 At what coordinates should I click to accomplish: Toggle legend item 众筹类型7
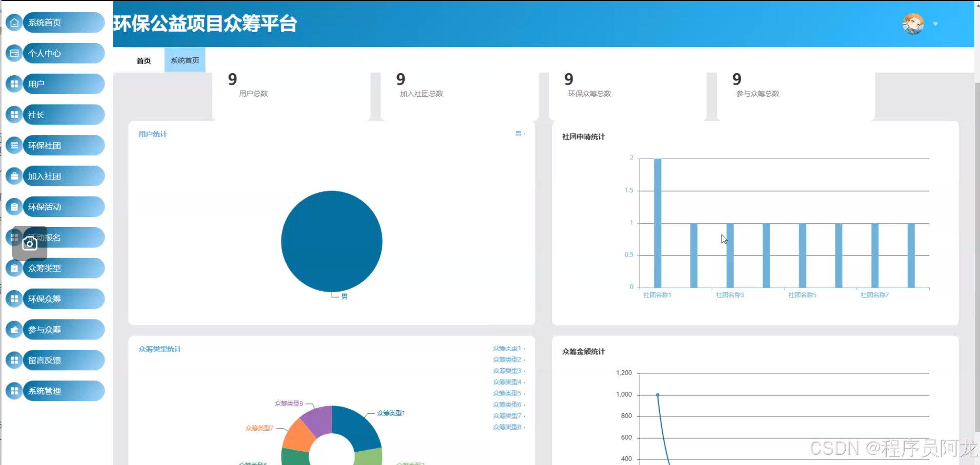(509, 416)
